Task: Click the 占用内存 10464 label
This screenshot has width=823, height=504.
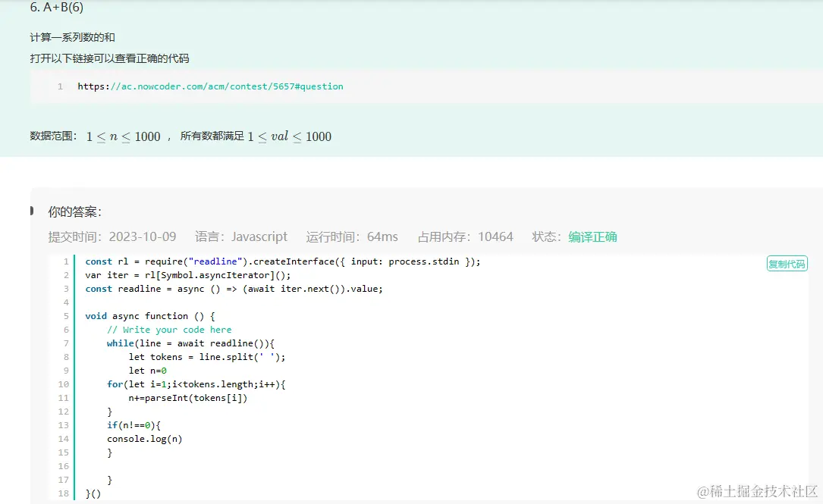Action: pos(465,236)
